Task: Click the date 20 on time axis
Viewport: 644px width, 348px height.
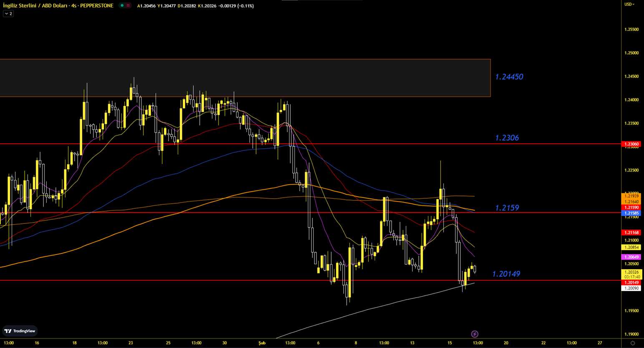Action: tap(506, 343)
